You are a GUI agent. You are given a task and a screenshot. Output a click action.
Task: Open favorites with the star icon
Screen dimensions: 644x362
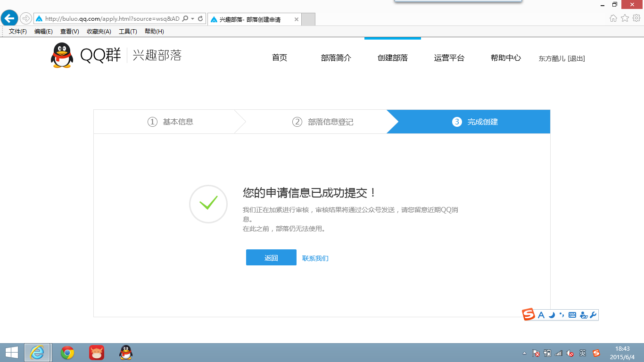[625, 18]
